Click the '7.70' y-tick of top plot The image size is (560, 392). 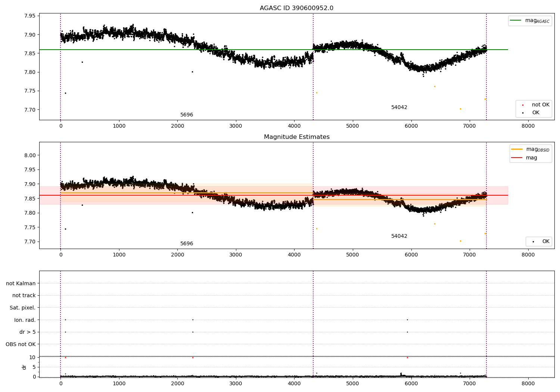pos(30,110)
